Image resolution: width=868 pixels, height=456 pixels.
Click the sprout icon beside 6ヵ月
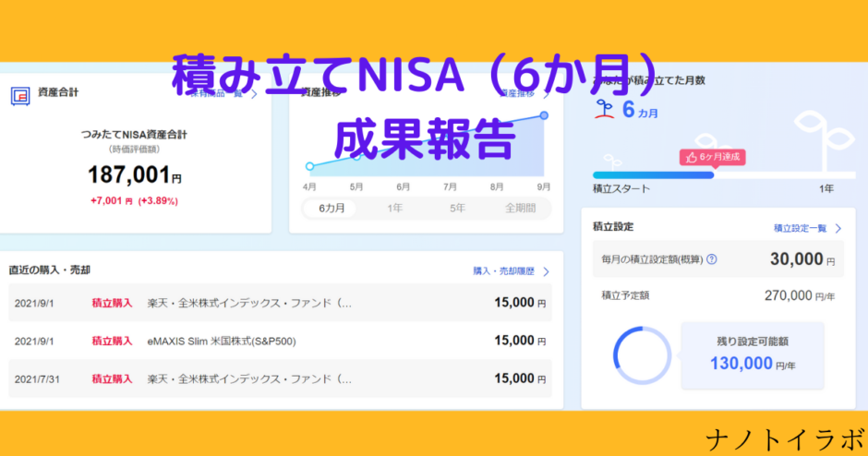[605, 110]
